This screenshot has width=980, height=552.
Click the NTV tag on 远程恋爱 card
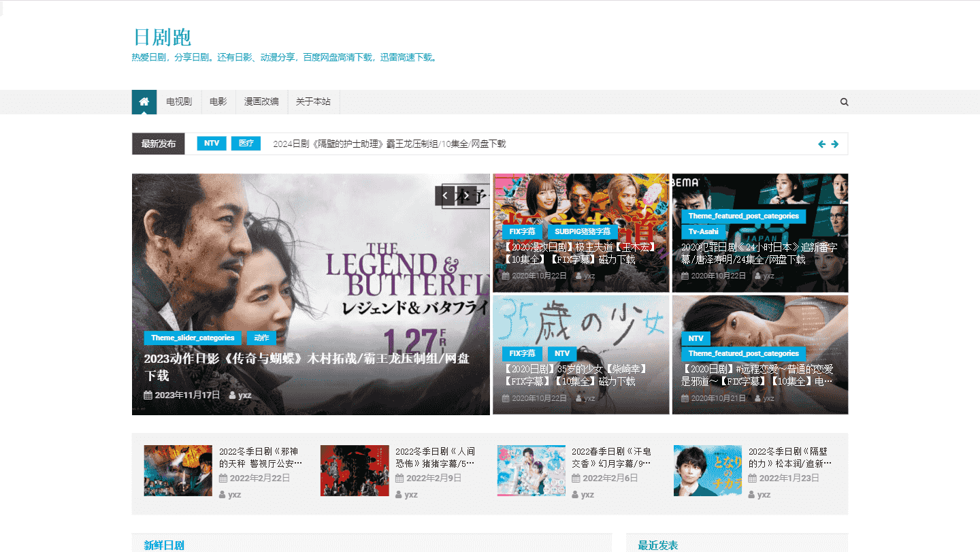pyautogui.click(x=696, y=338)
